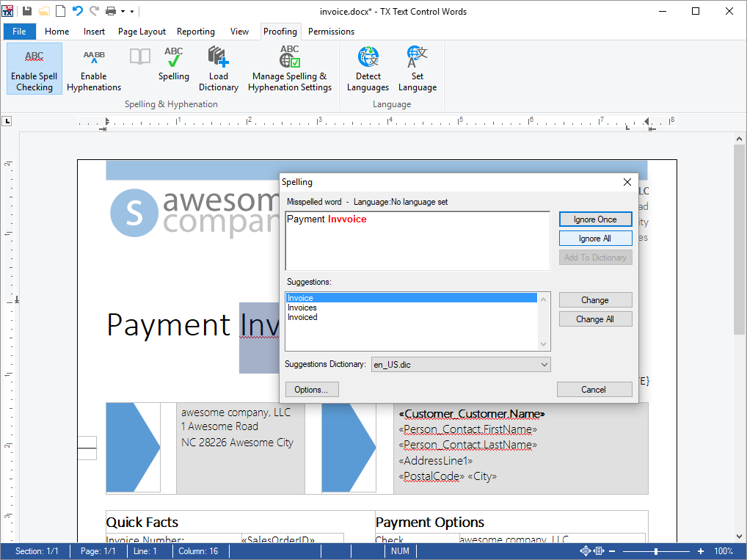This screenshot has width=747, height=560.
Task: Toggle Enable Spell Checking
Action: pyautogui.click(x=34, y=68)
